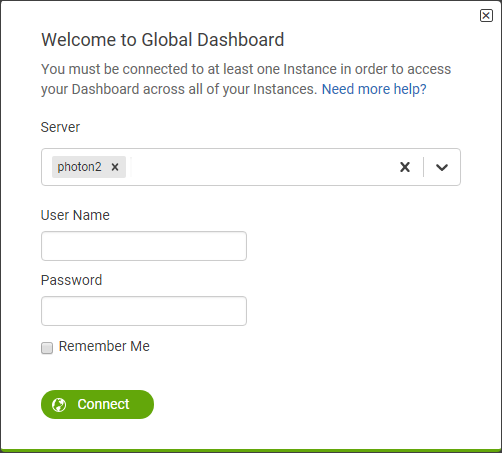The image size is (502, 453).
Task: Click the Connect button
Action: (97, 404)
